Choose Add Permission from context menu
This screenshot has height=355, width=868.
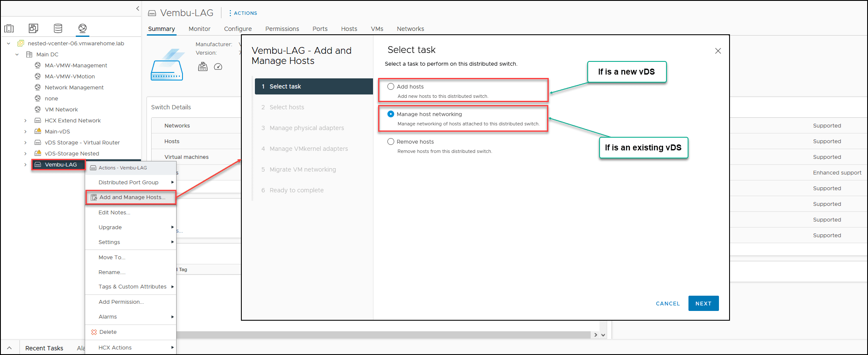pyautogui.click(x=131, y=302)
